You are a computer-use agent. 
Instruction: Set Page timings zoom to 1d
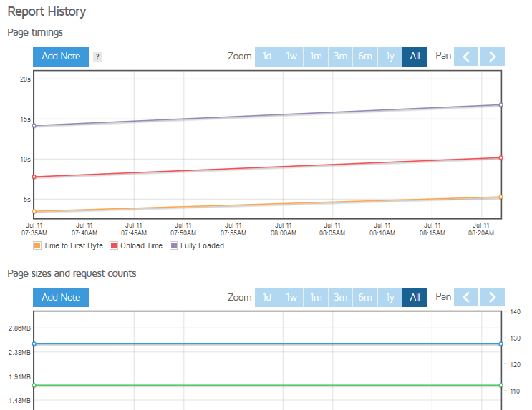[267, 57]
